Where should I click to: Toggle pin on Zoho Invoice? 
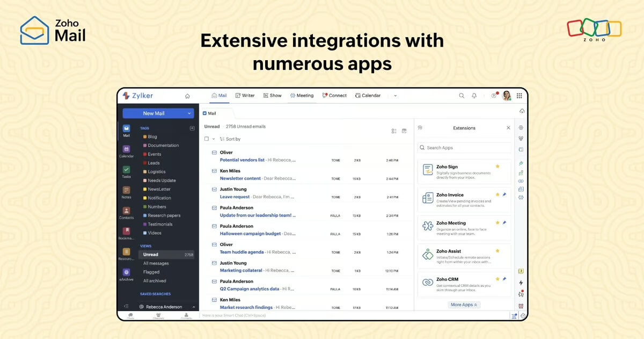(504, 194)
